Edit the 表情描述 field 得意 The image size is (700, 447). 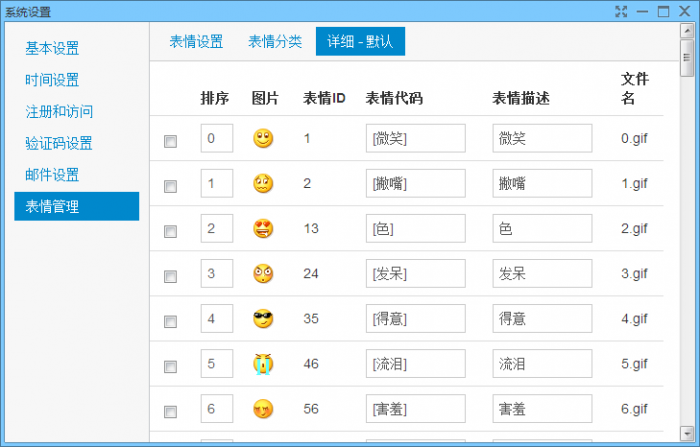(x=542, y=319)
